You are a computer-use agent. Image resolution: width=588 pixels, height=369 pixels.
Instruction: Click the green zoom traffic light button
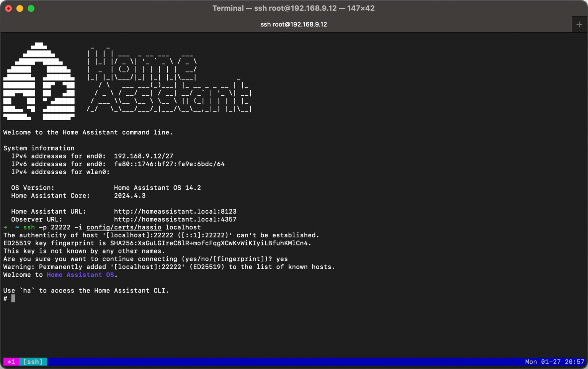(31, 8)
